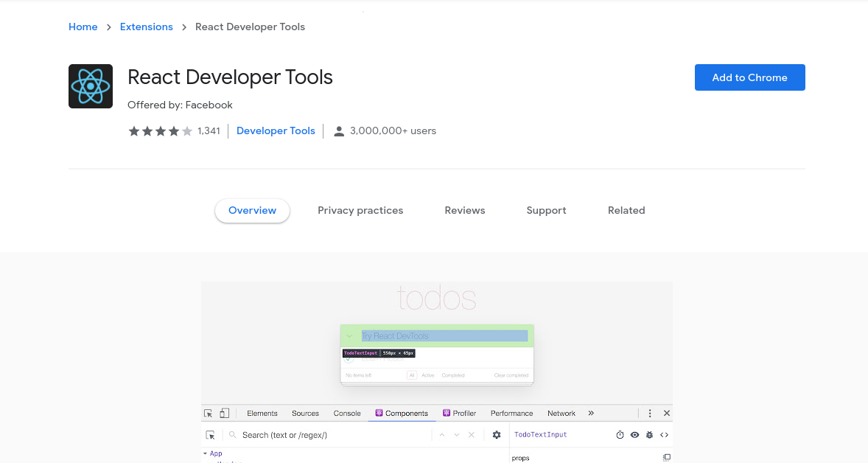
Task: Collapse the App tree node arrow
Action: [206, 453]
